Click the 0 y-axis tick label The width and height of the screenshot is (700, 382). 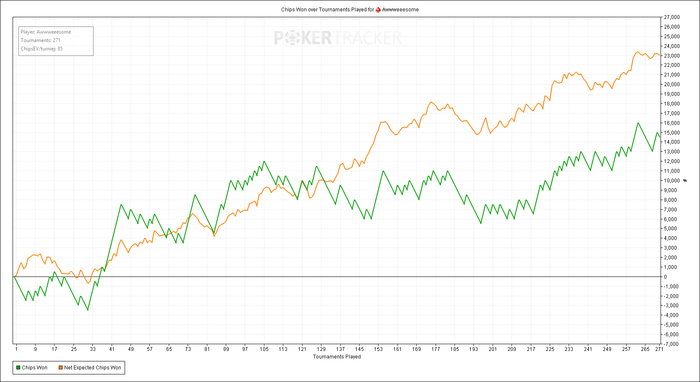click(665, 277)
